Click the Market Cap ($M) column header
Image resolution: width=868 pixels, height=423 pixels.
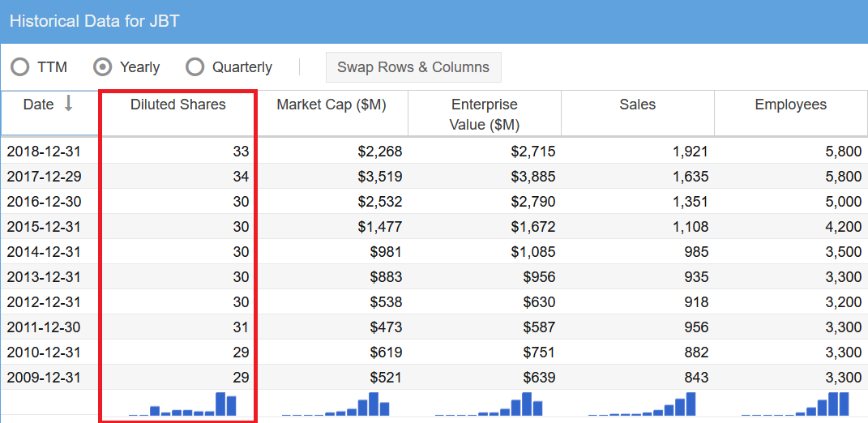pos(331,113)
